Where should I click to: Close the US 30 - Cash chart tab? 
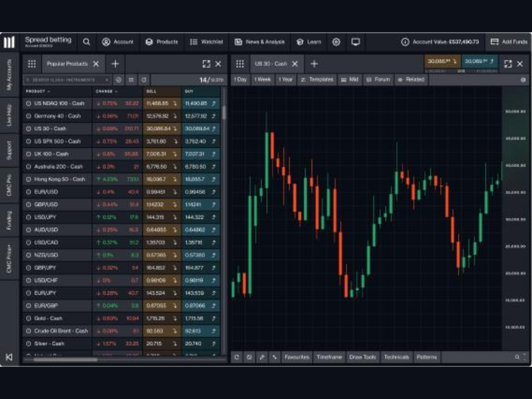coord(295,64)
